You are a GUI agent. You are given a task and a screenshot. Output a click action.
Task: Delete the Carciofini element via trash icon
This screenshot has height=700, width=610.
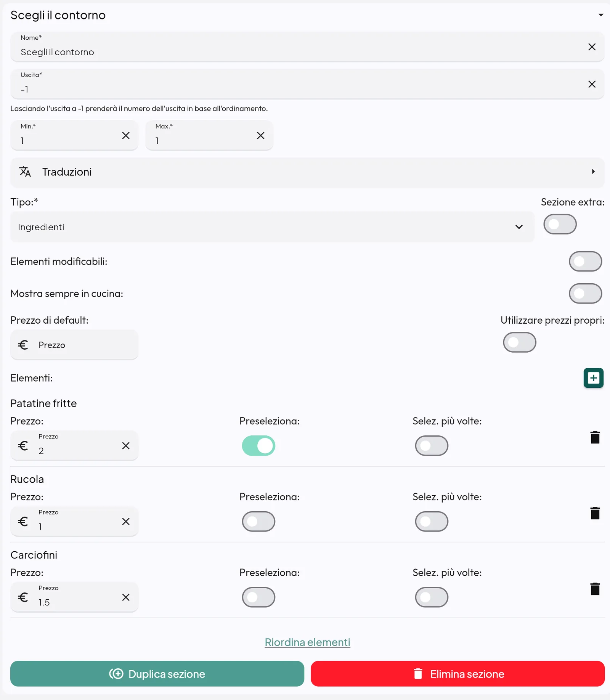(595, 589)
